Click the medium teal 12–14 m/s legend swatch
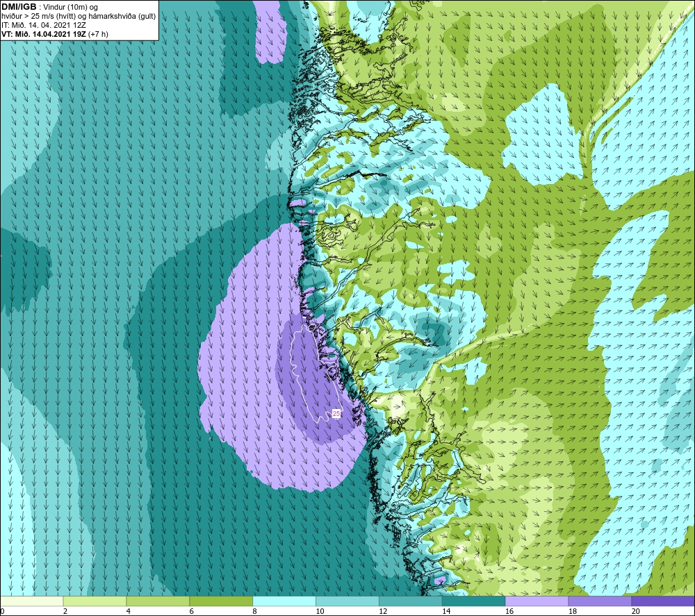This screenshot has width=695, height=616. (411, 601)
